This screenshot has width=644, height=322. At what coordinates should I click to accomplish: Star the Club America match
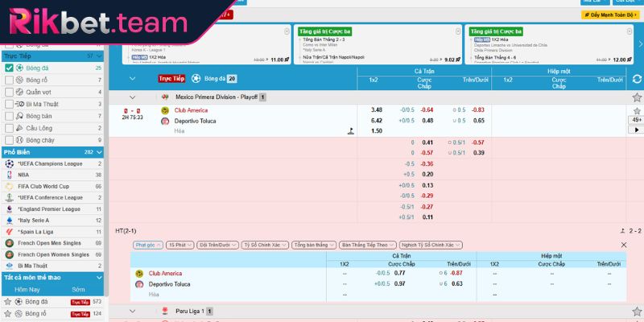click(x=637, y=110)
